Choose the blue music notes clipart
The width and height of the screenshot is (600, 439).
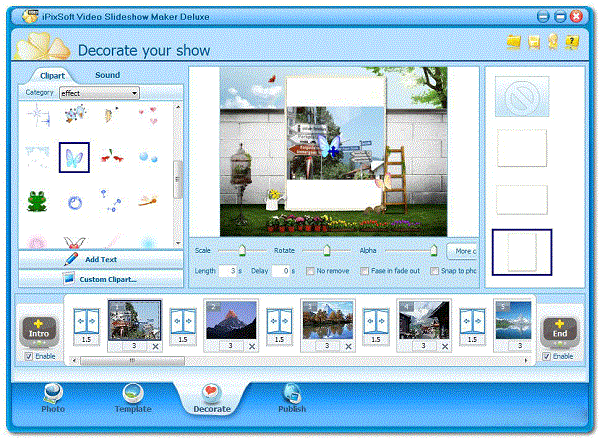(x=111, y=201)
